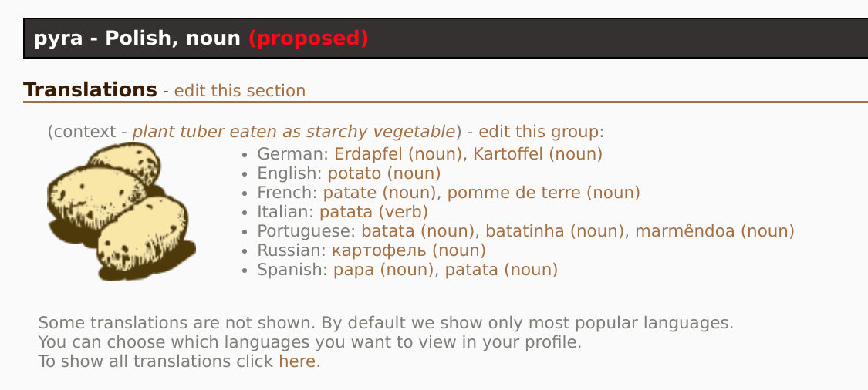
Task: Open Portuguese translation 'batata (noun)'
Action: coord(417,231)
